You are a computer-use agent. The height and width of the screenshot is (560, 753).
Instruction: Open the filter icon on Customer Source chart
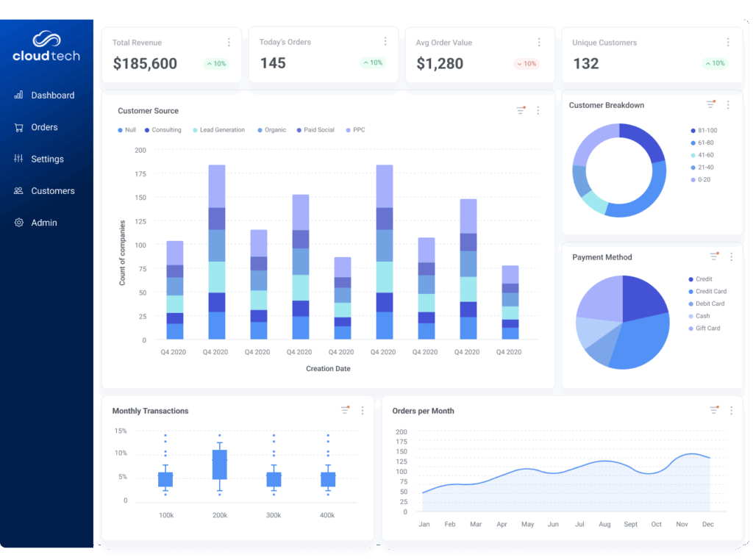[521, 110]
